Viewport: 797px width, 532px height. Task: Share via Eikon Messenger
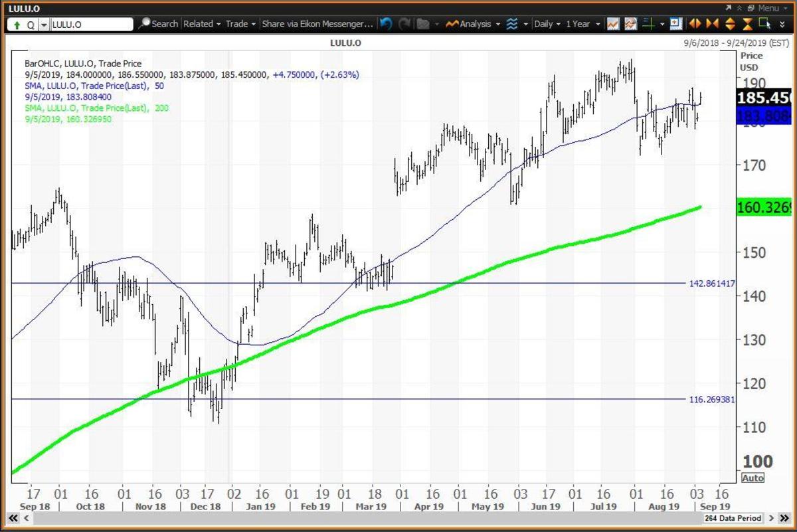tap(317, 24)
